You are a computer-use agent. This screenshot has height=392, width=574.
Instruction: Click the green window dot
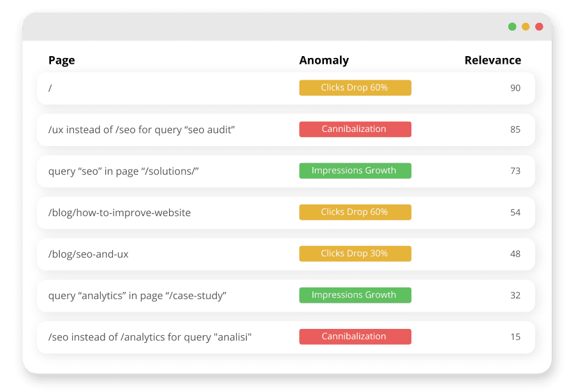point(512,27)
